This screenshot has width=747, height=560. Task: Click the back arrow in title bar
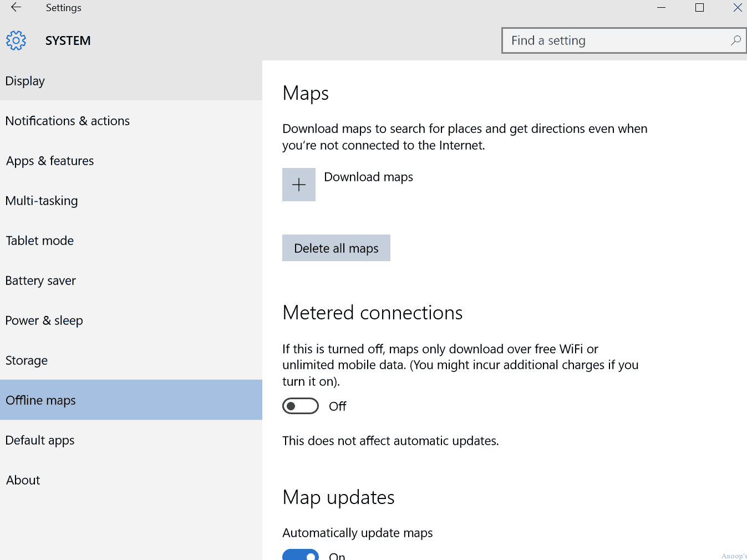click(x=16, y=7)
